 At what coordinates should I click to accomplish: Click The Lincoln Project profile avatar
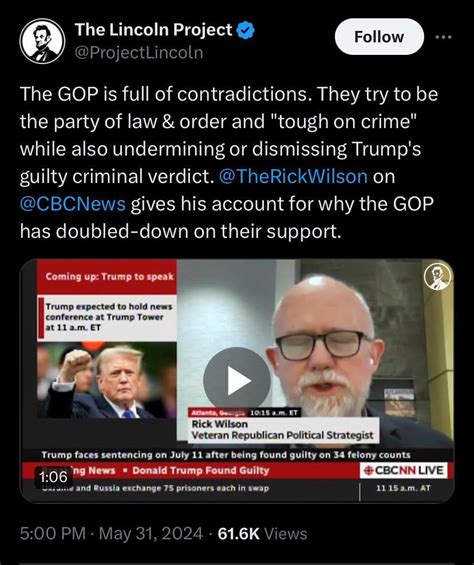click(x=42, y=41)
